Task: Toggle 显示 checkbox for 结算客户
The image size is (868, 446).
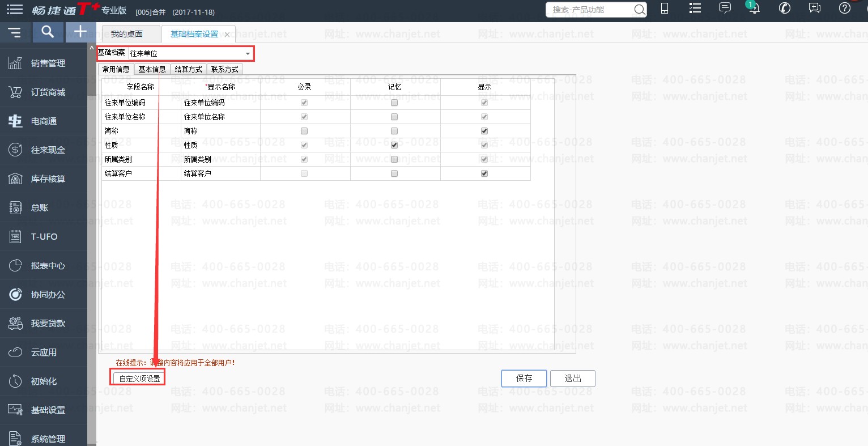Action: click(484, 173)
